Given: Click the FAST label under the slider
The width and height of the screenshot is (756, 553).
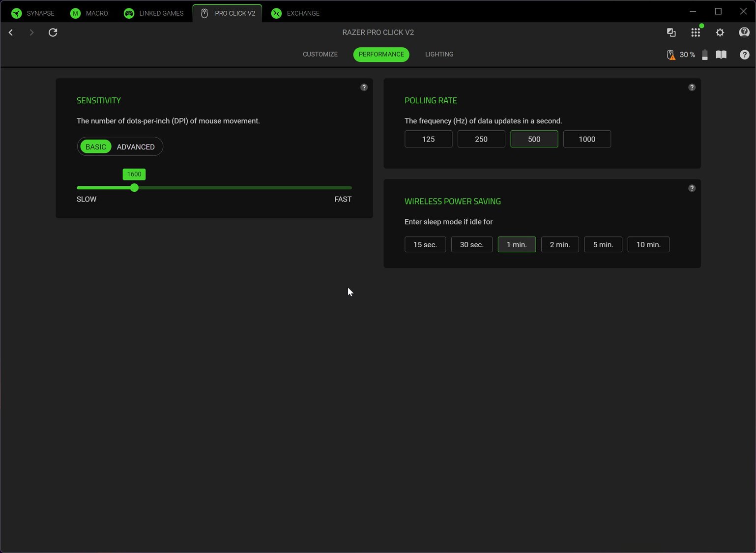Looking at the screenshot, I should (343, 200).
